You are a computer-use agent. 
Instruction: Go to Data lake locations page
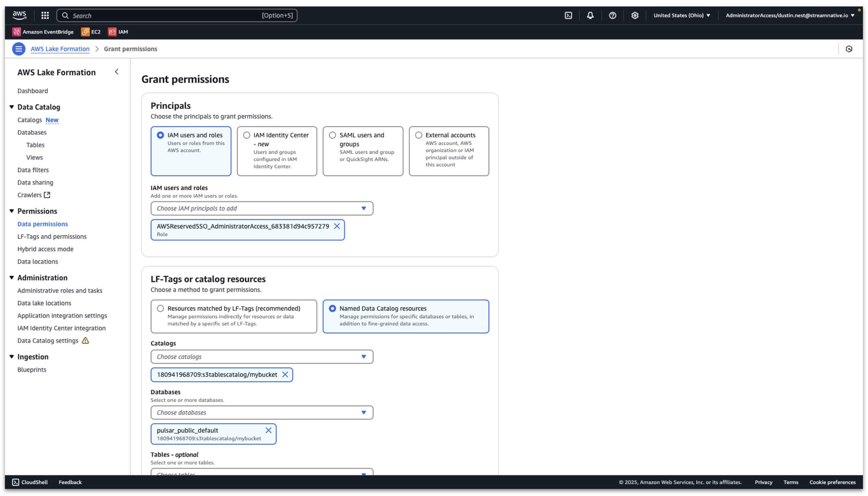pos(44,303)
